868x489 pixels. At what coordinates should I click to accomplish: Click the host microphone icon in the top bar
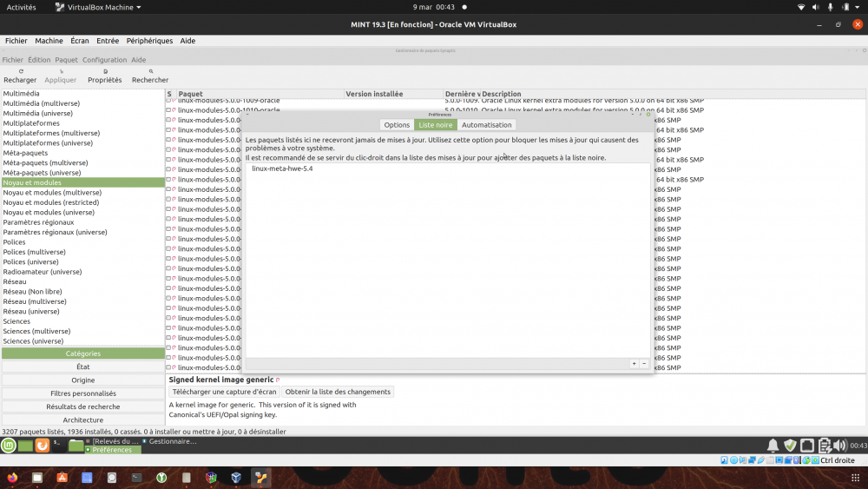point(831,7)
